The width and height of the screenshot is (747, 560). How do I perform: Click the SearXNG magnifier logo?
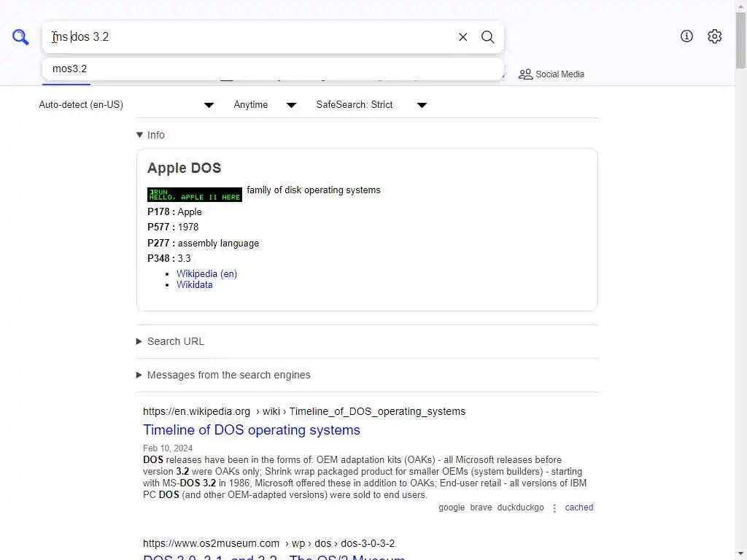[20, 36]
